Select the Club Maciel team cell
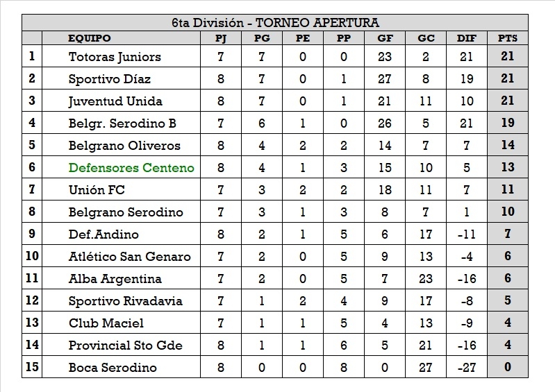The height and width of the screenshot is (392, 555). [106, 323]
